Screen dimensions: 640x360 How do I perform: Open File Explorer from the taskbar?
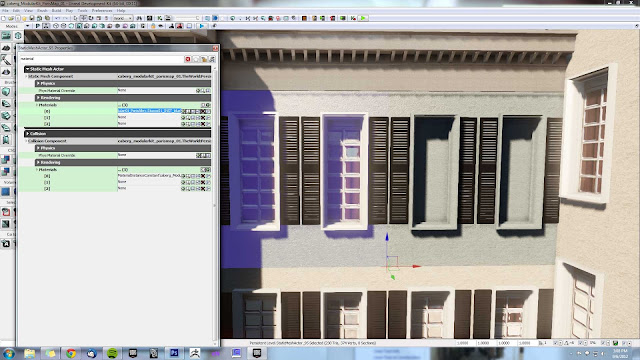pos(29,353)
